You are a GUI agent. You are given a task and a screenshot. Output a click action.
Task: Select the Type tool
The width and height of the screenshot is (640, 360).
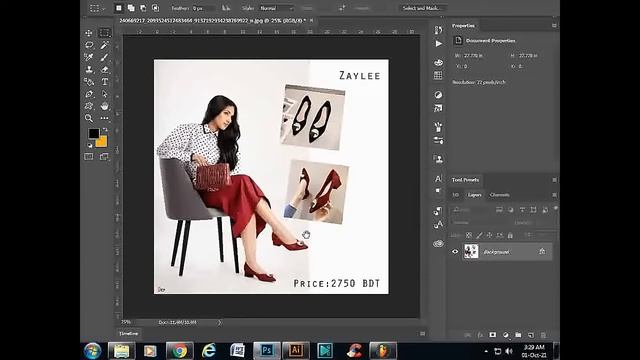104,82
